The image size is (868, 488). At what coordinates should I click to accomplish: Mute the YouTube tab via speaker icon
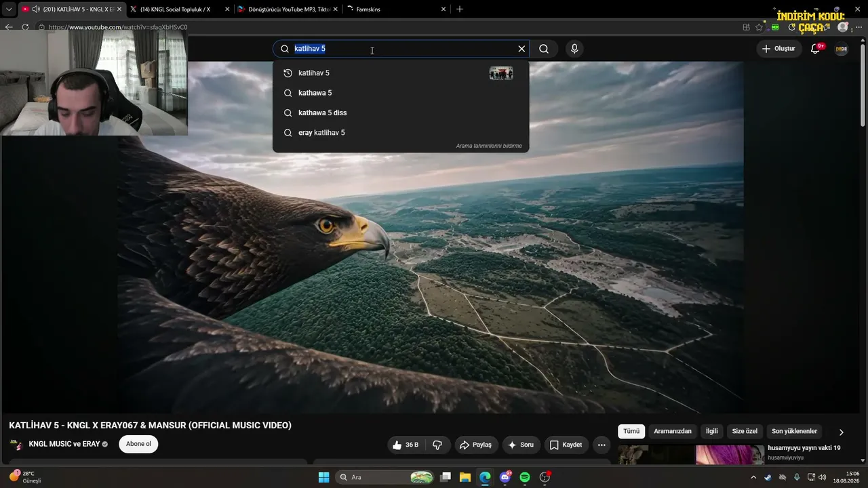[x=36, y=9]
